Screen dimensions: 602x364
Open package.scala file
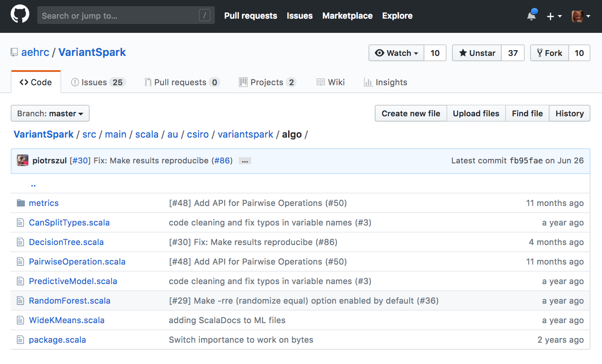tap(57, 340)
